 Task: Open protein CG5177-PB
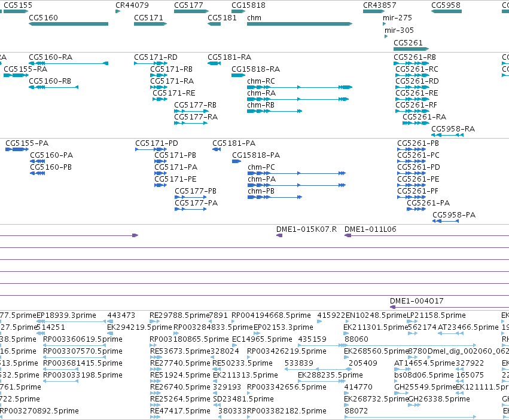tap(196, 191)
